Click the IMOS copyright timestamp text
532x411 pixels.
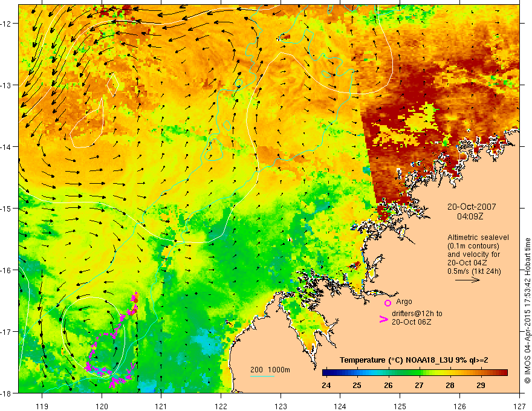pos(528,310)
